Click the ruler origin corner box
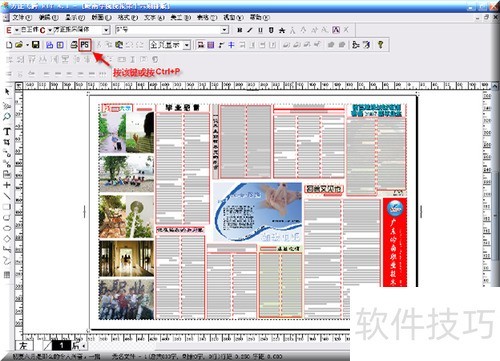The height and width of the screenshot is (361, 500). (19, 86)
